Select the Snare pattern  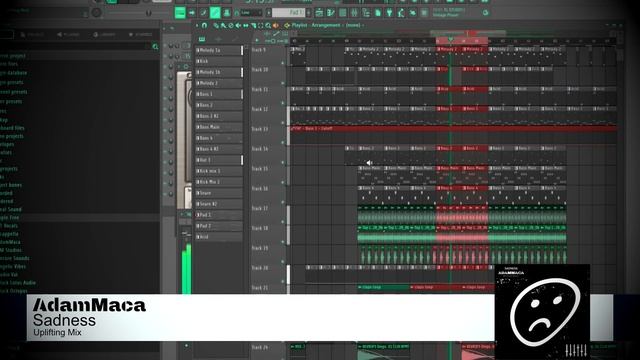pyautogui.click(x=219, y=193)
